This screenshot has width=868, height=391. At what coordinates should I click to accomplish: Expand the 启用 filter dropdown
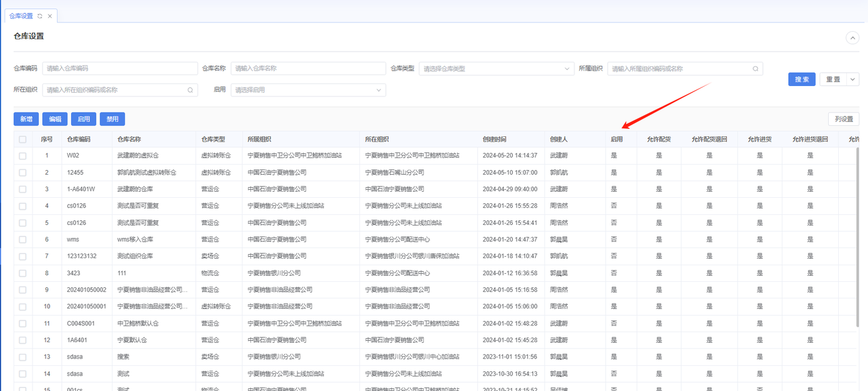coord(308,89)
